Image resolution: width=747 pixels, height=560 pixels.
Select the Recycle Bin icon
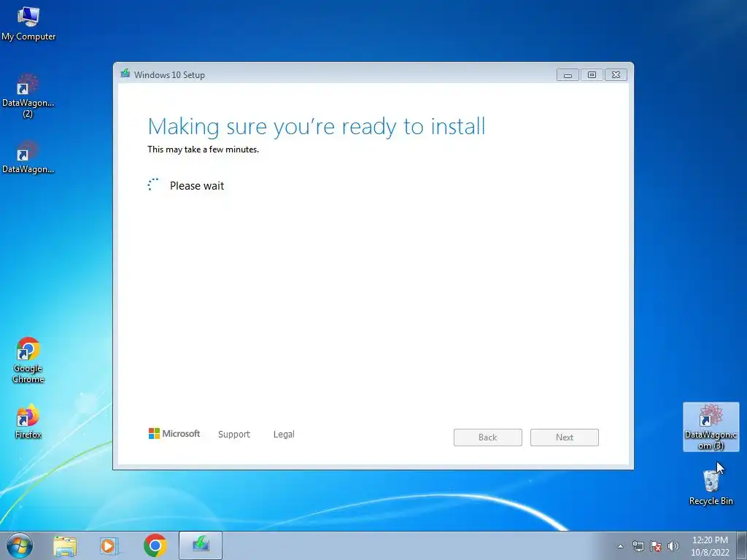711,486
